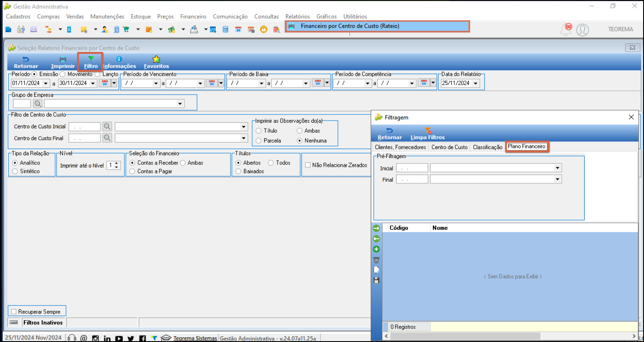
Task: Click the Limpa Filtros icon
Action: [x=427, y=130]
